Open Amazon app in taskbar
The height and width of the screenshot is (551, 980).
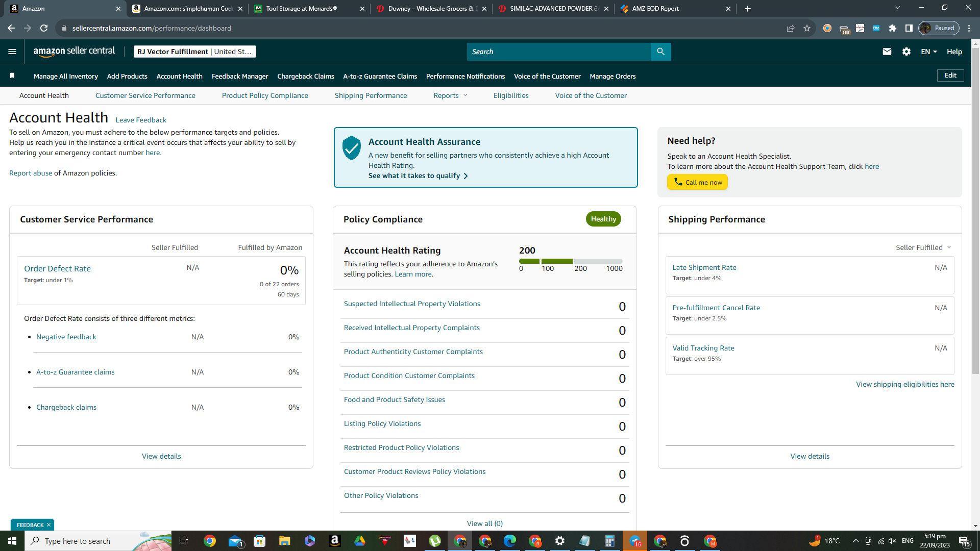(x=335, y=541)
